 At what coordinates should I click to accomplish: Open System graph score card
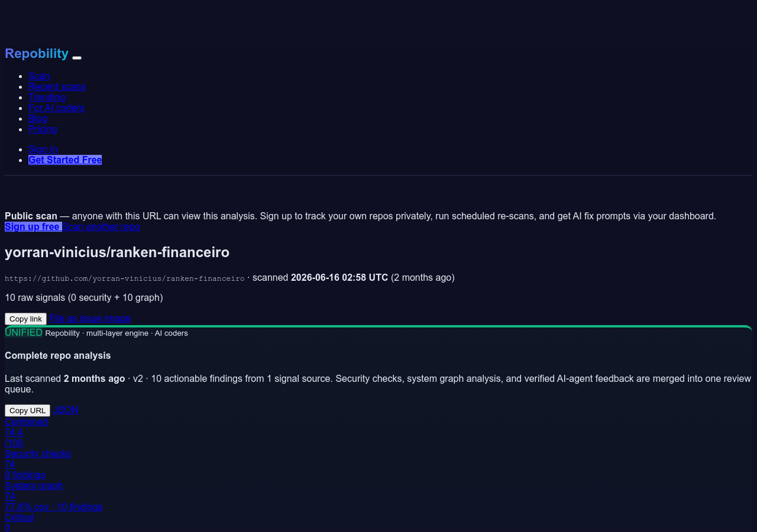click(x=53, y=496)
